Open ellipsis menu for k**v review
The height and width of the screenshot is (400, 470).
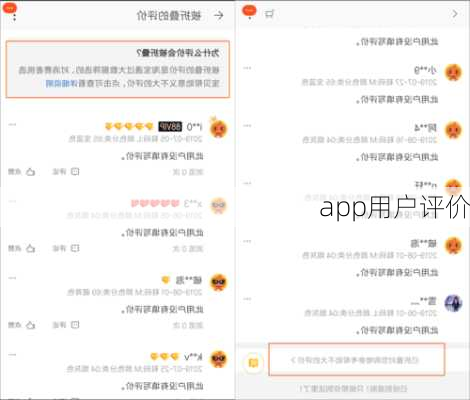12,355
